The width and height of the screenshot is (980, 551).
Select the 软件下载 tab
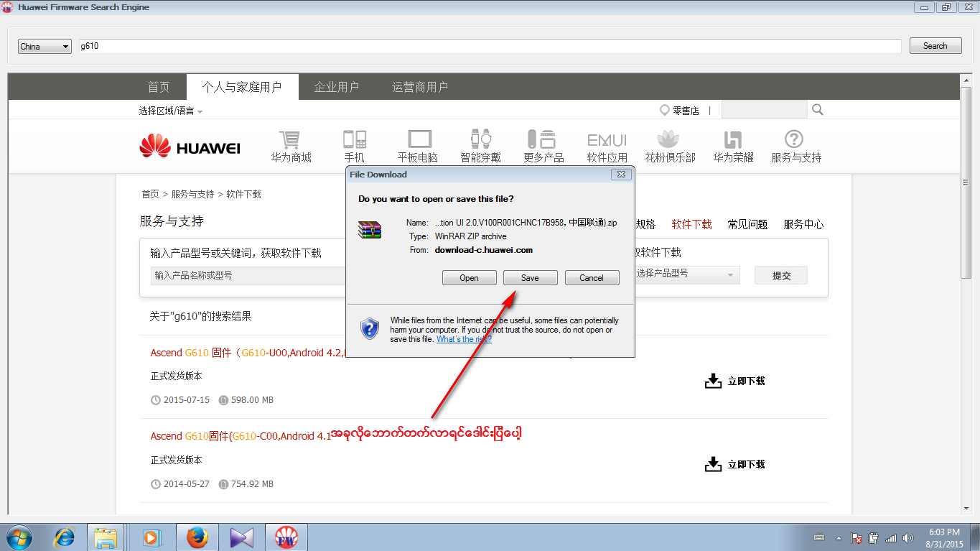coord(692,224)
